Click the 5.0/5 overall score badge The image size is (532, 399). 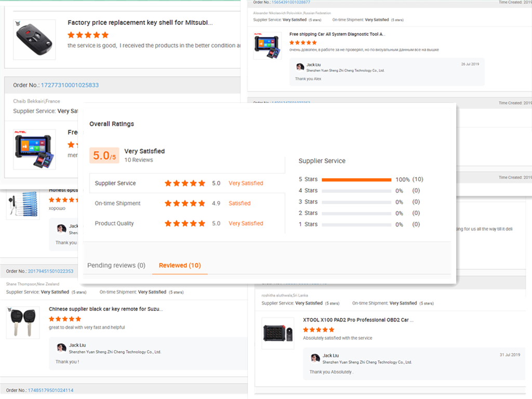[x=104, y=155]
